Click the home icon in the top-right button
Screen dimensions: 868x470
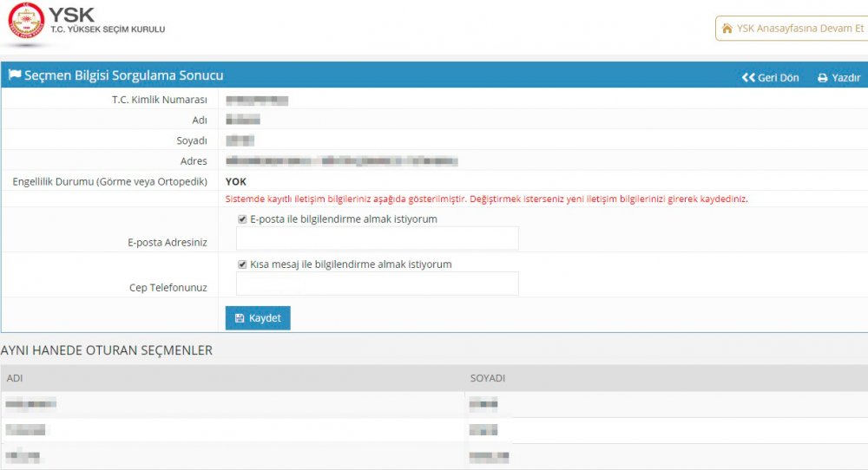coord(727,29)
